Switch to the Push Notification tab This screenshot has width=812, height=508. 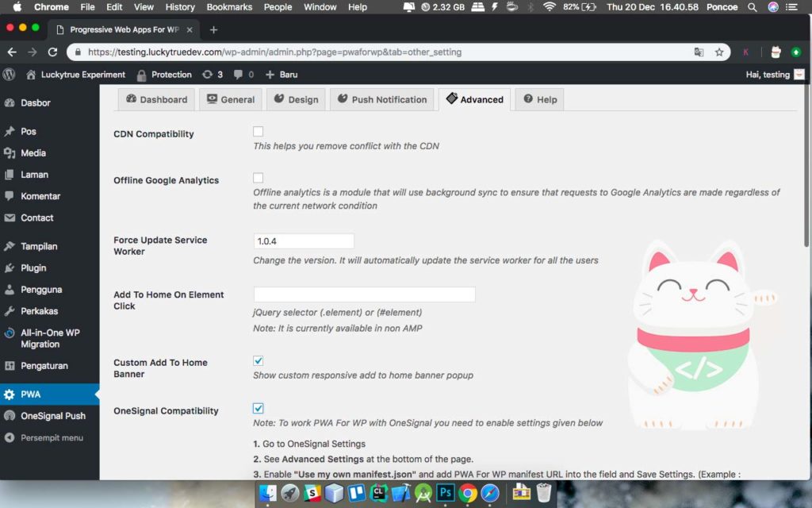click(382, 99)
